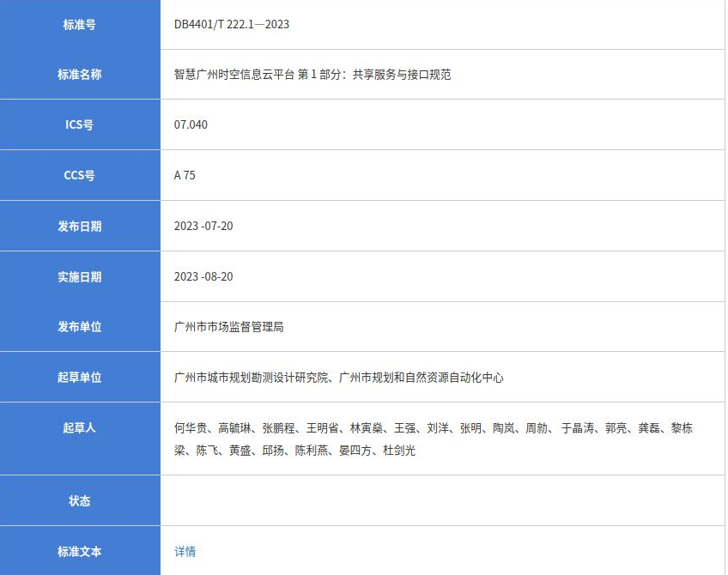The width and height of the screenshot is (728, 575).
Task: Click the 起草人 header cell
Action: 80,439
